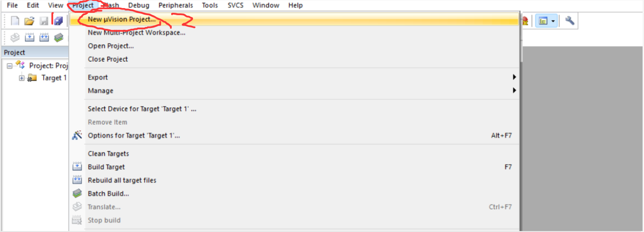Click the Window layout toolbar icon
The image size is (644, 232).
click(x=543, y=21)
